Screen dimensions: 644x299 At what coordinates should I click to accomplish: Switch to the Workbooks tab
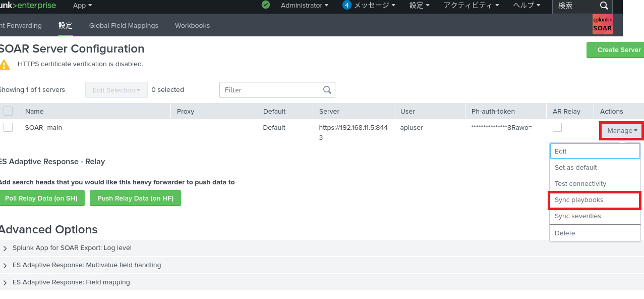tap(192, 25)
